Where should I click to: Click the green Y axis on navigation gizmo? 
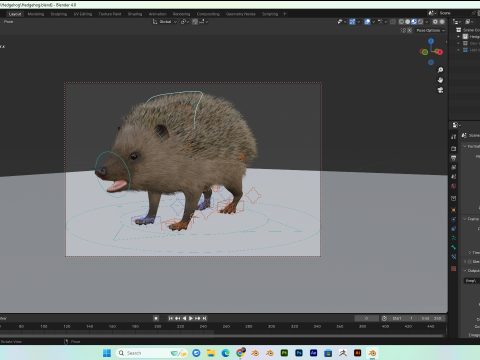coord(424,52)
